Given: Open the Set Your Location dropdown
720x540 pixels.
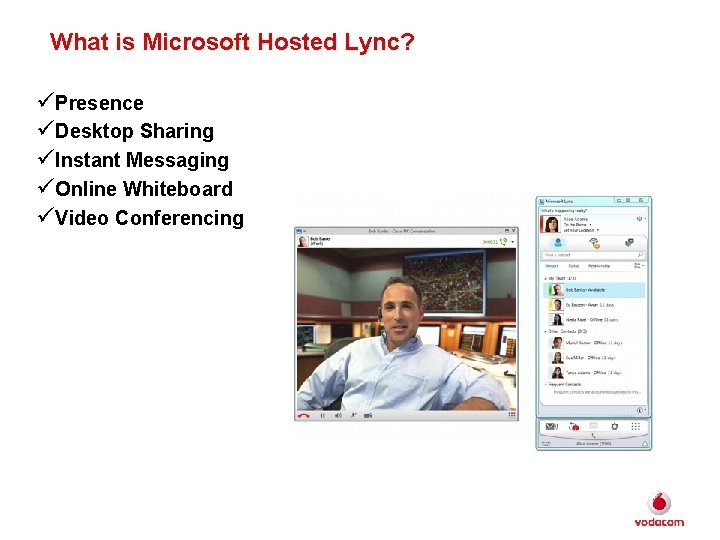Looking at the screenshot, I should (x=581, y=230).
